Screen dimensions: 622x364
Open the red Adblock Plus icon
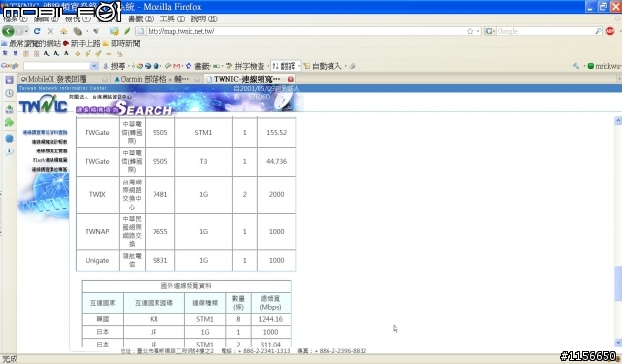tap(610, 31)
